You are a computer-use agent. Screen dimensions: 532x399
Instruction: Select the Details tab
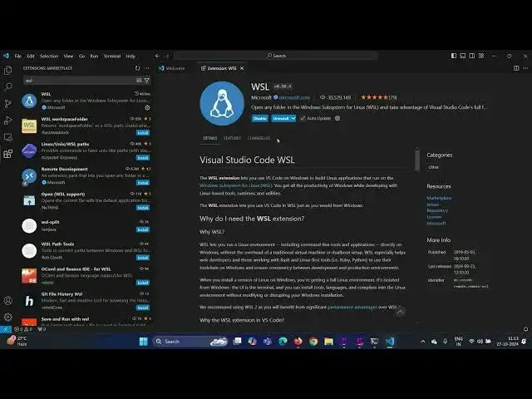tap(210, 138)
